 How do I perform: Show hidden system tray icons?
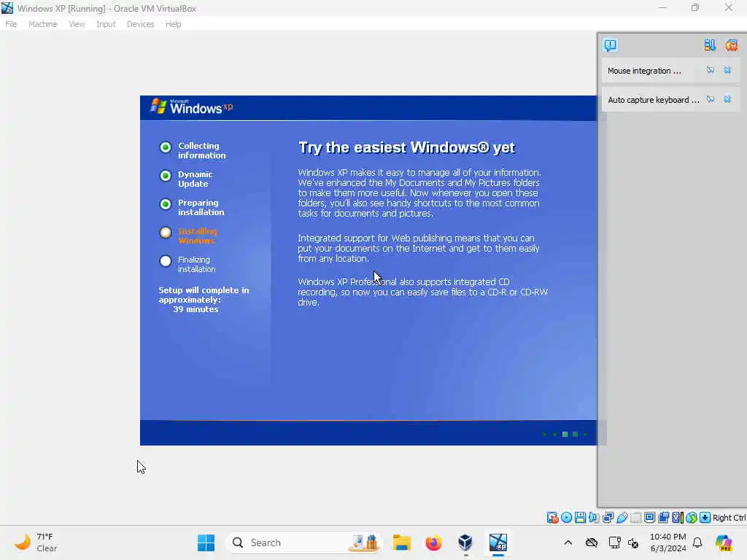click(568, 542)
